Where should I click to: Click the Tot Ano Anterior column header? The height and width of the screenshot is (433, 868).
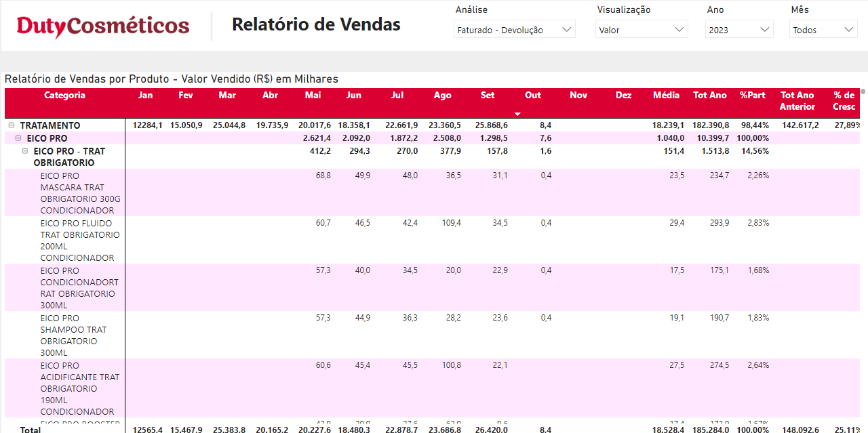[x=797, y=101]
